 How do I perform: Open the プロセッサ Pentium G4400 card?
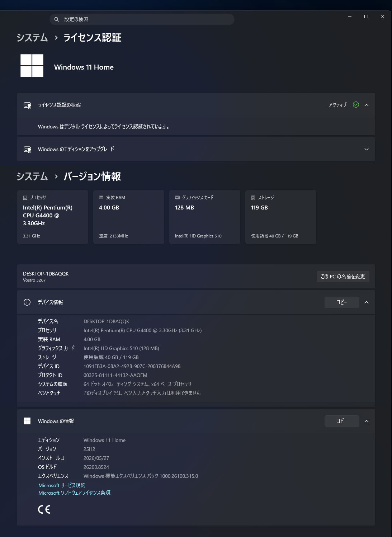pos(53,217)
